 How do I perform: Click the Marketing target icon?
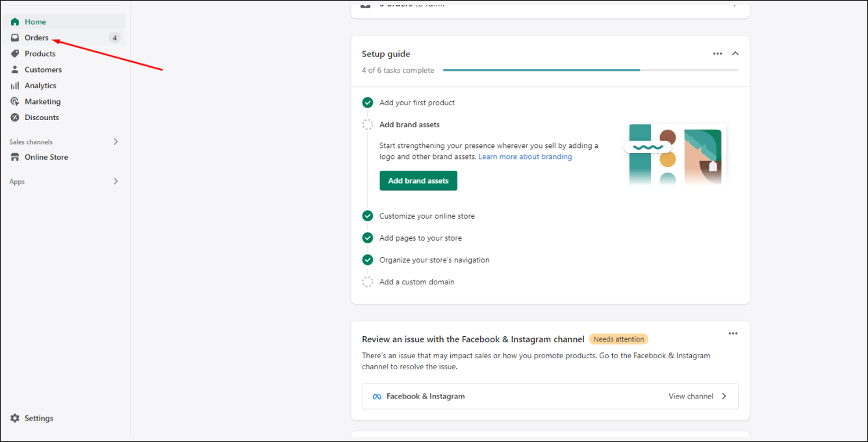coord(15,102)
